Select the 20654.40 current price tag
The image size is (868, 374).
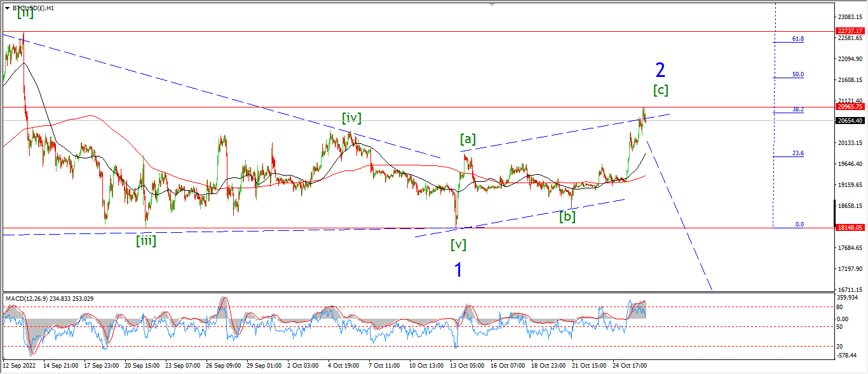[850, 120]
